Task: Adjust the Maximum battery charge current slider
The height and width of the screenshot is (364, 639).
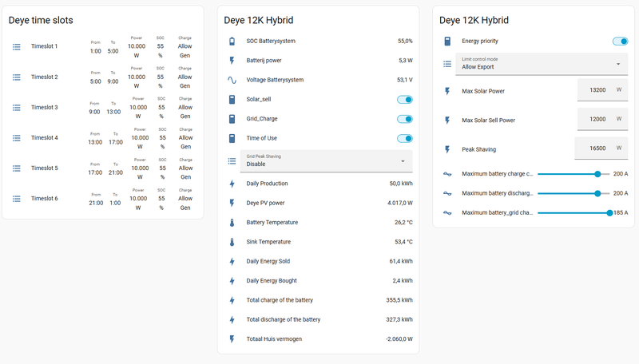Action: click(x=574, y=174)
